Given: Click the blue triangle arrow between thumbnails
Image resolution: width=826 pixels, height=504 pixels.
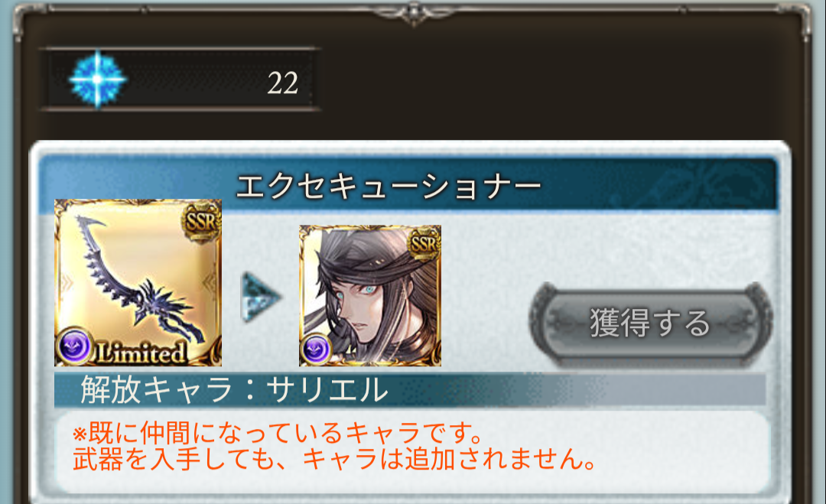Looking at the screenshot, I should pyautogui.click(x=261, y=297).
